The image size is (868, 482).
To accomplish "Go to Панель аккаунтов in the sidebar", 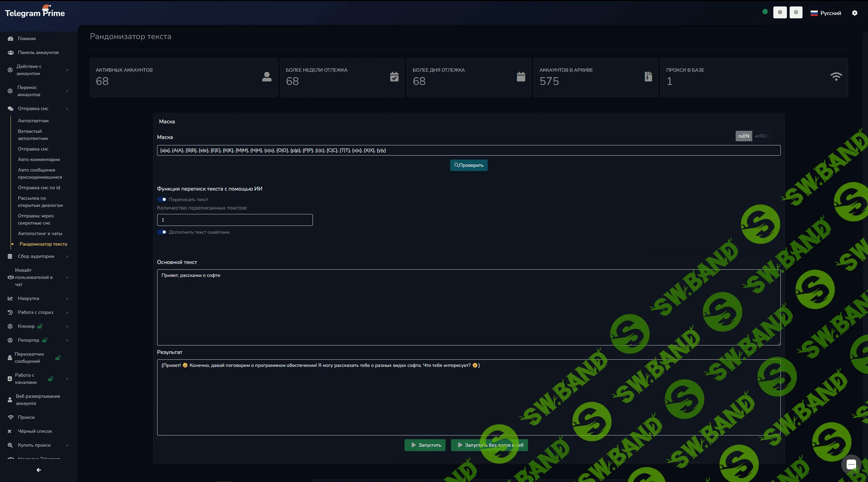I will click(38, 52).
